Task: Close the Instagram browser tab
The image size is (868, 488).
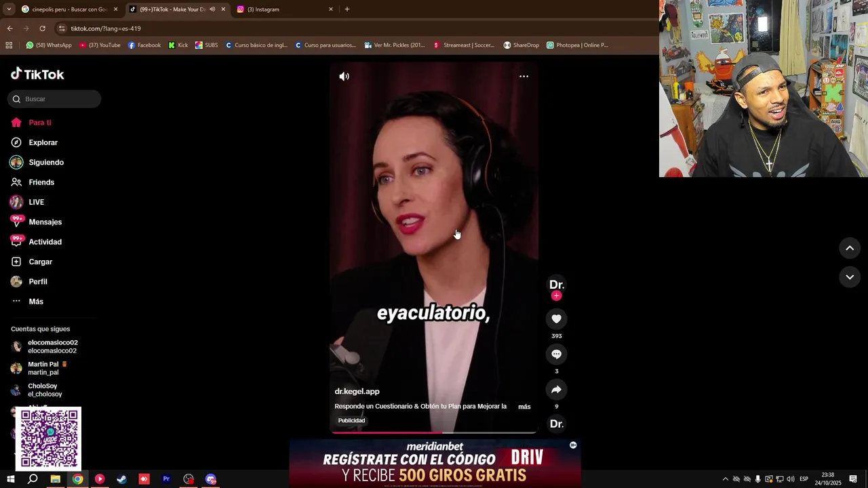Action: pos(331,9)
